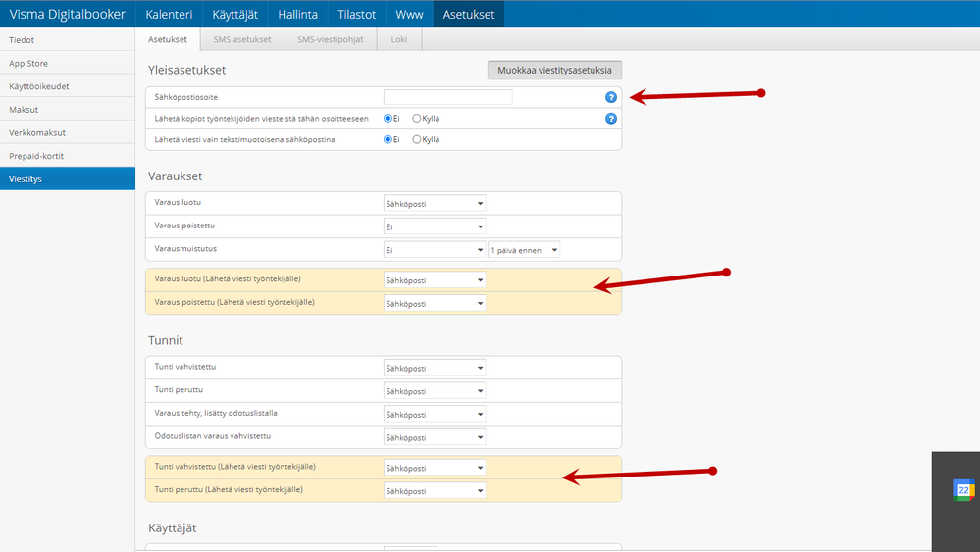Go to Tiedot in sidebar
The width and height of the screenshot is (980, 552).
tap(68, 39)
